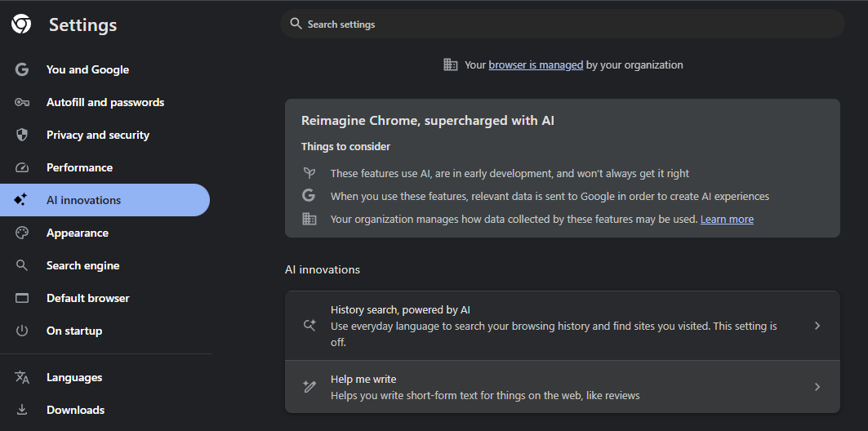The height and width of the screenshot is (431, 868).
Task: Click the building icon next to browser is managed
Action: (x=451, y=64)
